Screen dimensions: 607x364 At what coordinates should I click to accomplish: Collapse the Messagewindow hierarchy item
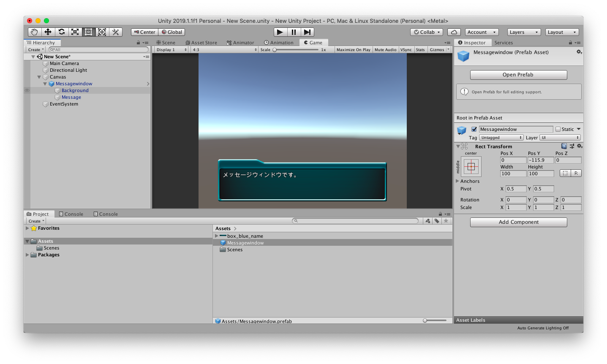[45, 84]
